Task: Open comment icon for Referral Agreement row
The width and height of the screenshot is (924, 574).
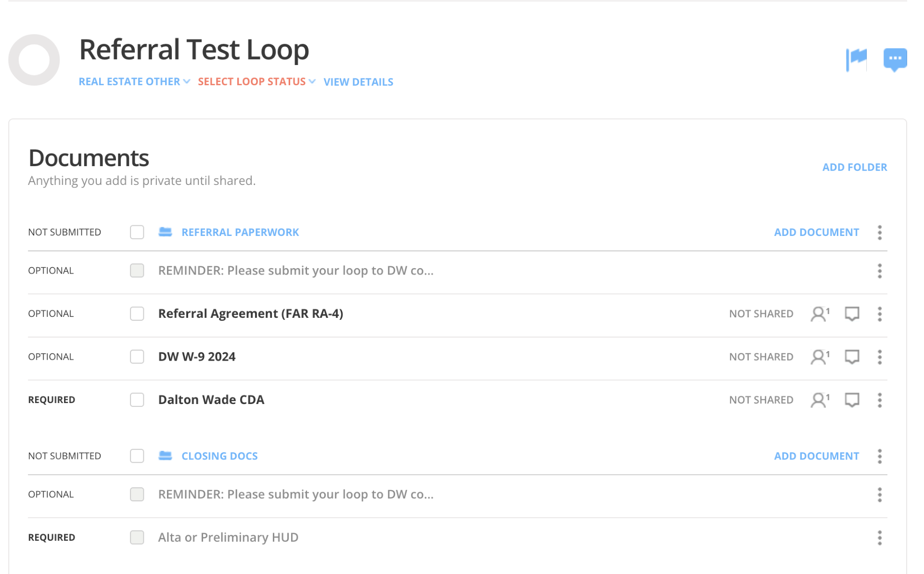Action: pyautogui.click(x=852, y=314)
